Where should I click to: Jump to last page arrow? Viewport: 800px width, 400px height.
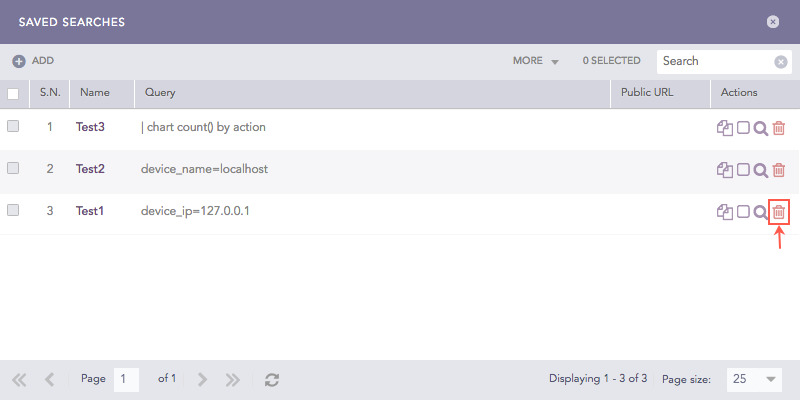click(233, 380)
